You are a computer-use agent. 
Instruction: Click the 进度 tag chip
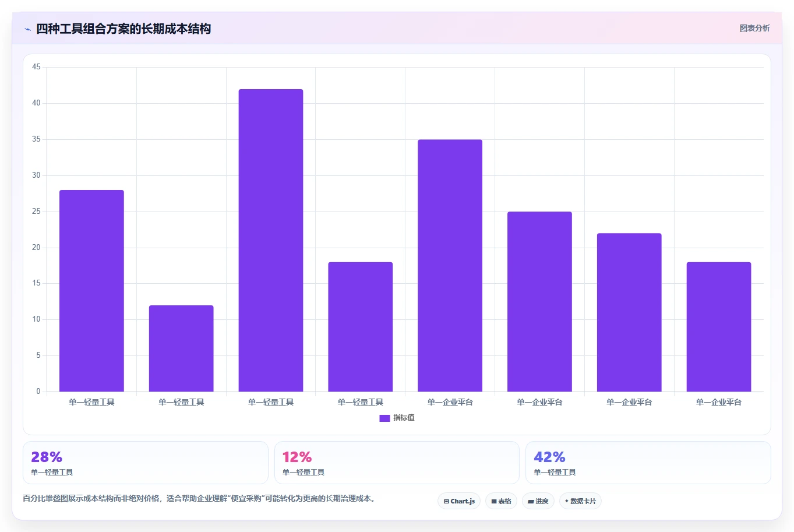point(538,501)
